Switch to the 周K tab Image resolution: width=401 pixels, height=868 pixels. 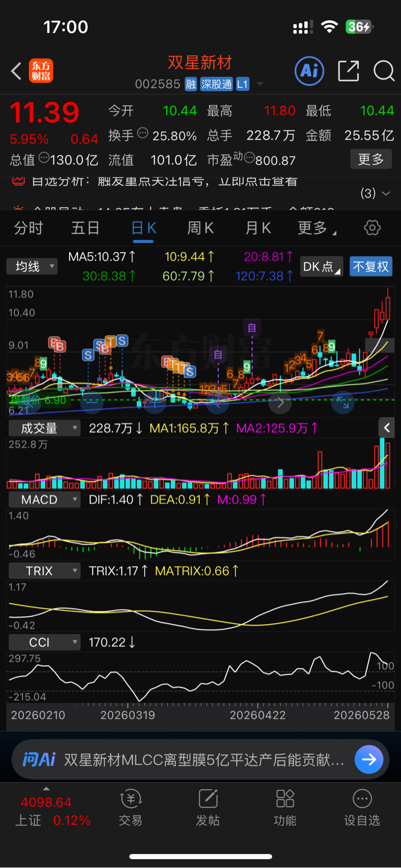click(200, 228)
